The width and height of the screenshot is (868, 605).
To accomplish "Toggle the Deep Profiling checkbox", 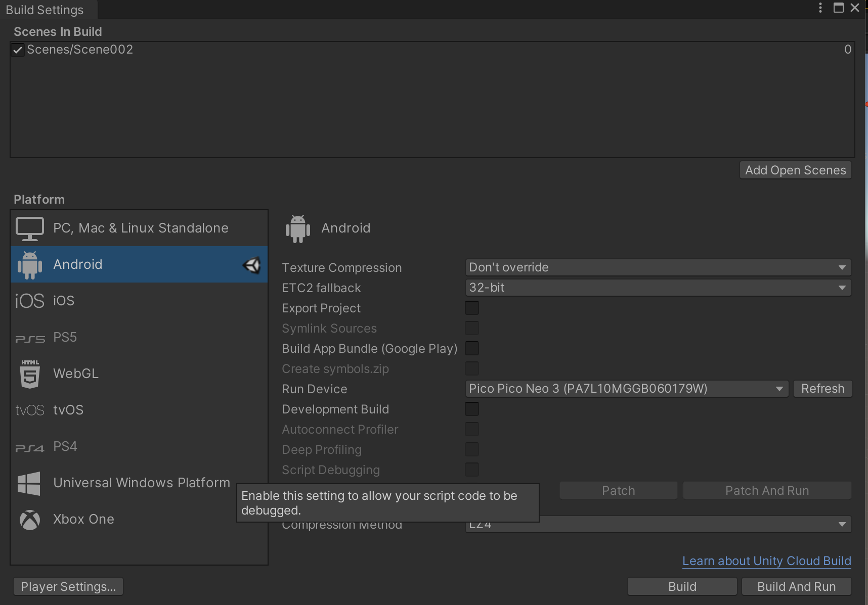I will pos(472,449).
